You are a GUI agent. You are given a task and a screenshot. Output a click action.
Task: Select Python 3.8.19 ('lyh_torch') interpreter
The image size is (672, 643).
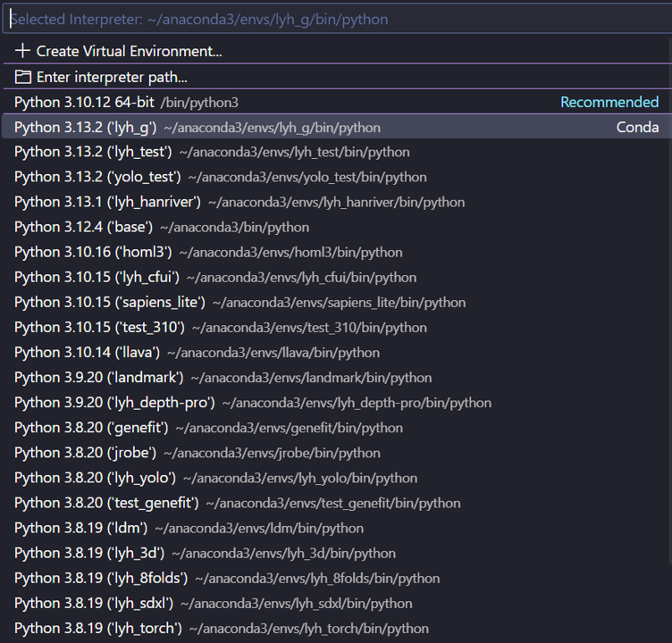(x=337, y=628)
